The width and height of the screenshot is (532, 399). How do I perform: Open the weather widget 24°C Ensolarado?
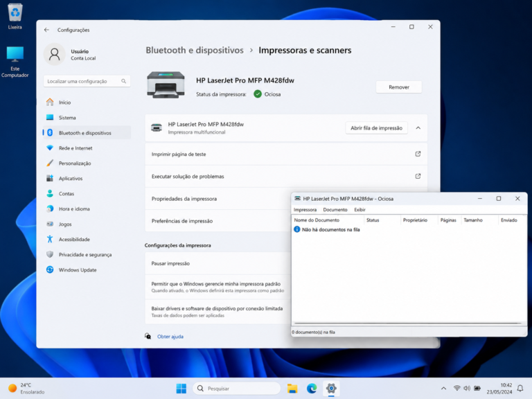(26, 388)
